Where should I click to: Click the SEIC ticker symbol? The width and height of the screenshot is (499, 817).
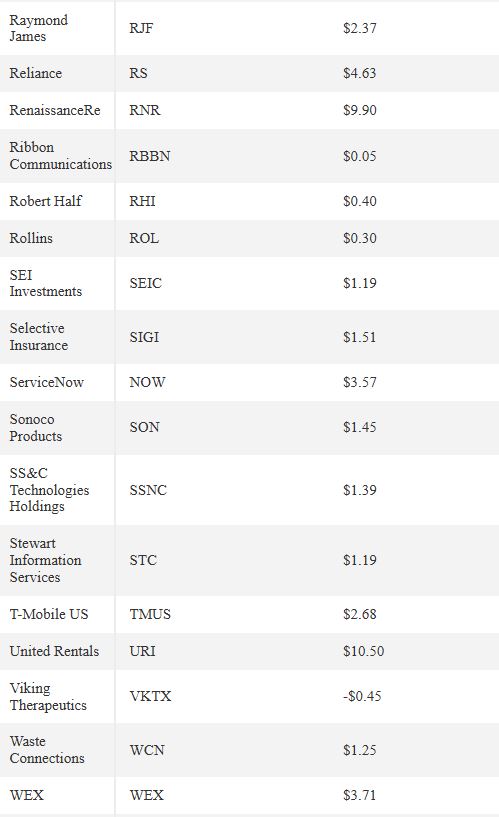click(145, 283)
